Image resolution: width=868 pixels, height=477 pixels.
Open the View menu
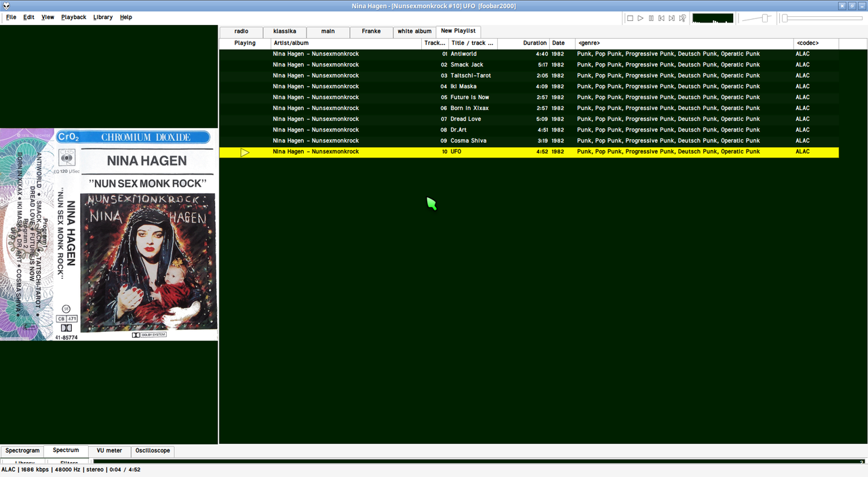47,17
